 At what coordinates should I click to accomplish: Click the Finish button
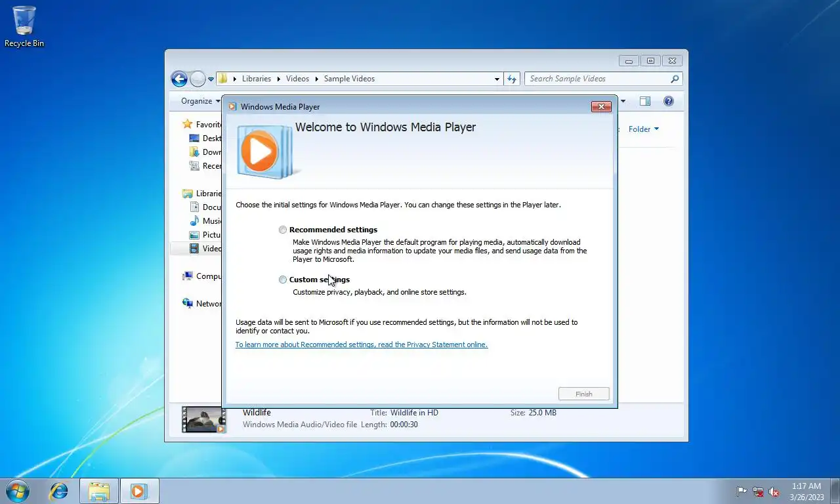pos(583,394)
